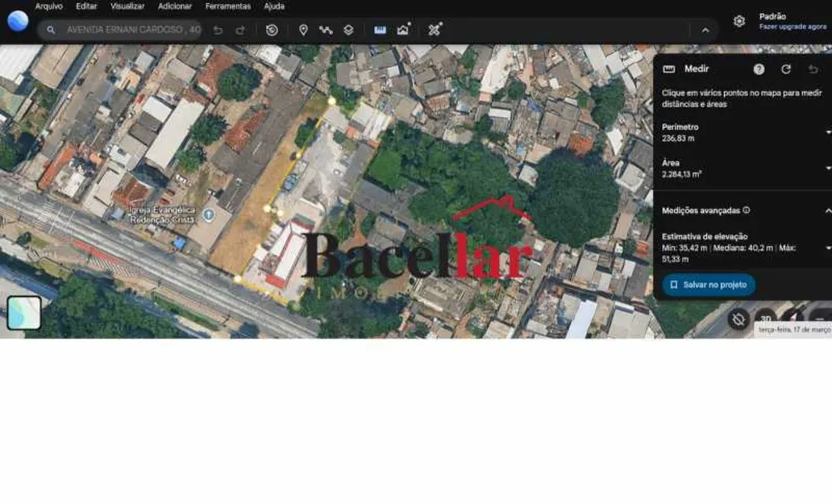Open the Visualizar menu

tap(127, 7)
